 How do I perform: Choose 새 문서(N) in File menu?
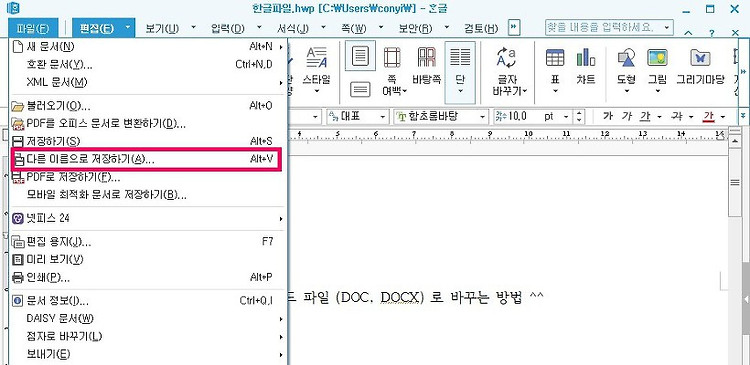148,46
